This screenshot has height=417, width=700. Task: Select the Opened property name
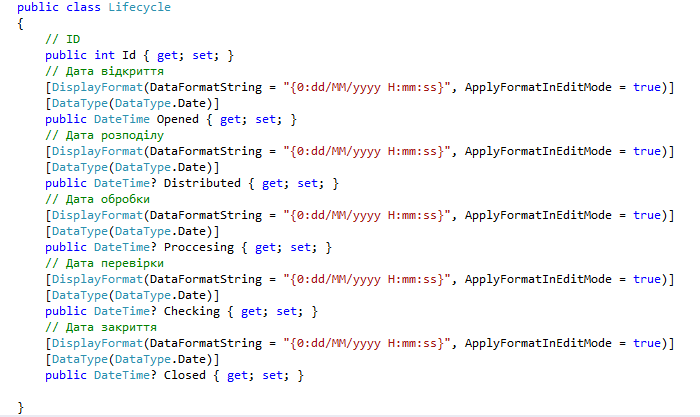point(177,120)
